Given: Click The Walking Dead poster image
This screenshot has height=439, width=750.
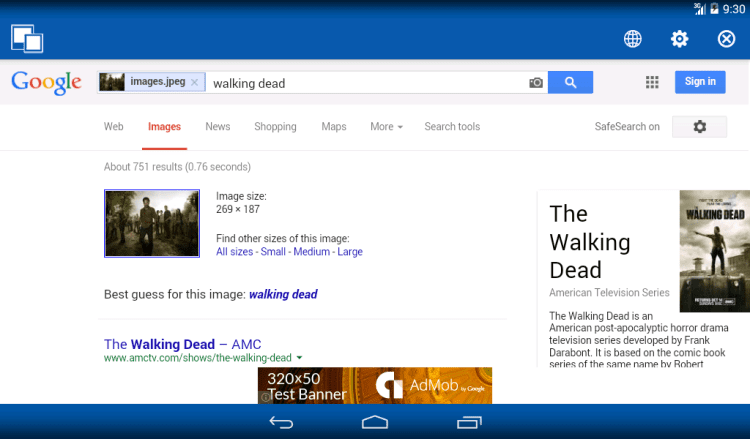Looking at the screenshot, I should (715, 251).
